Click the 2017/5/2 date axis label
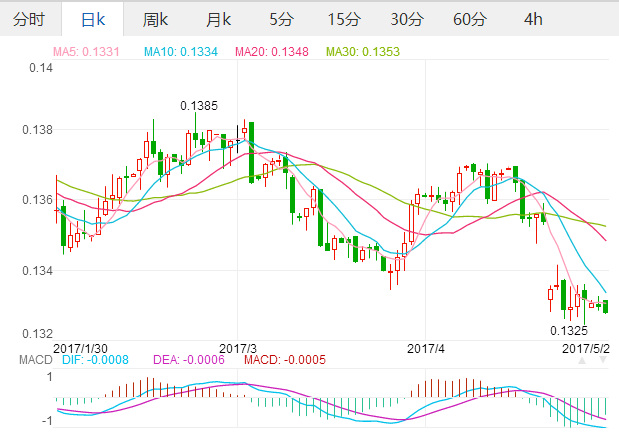 pos(586,349)
